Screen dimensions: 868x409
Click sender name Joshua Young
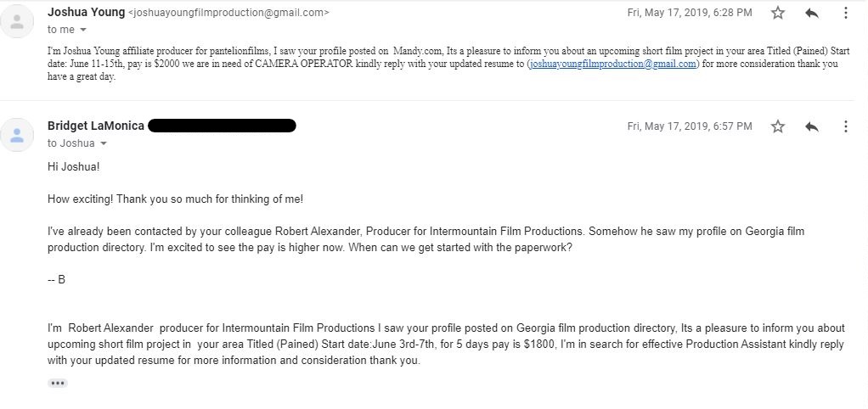pyautogui.click(x=86, y=13)
